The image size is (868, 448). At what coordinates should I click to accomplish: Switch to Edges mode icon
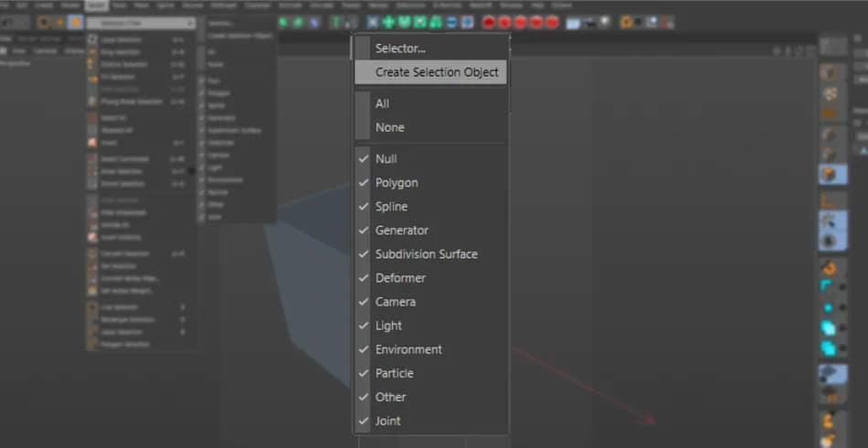(x=829, y=155)
